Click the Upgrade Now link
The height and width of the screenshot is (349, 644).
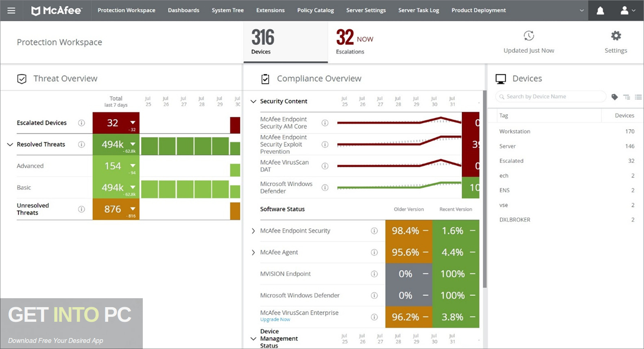[275, 320]
